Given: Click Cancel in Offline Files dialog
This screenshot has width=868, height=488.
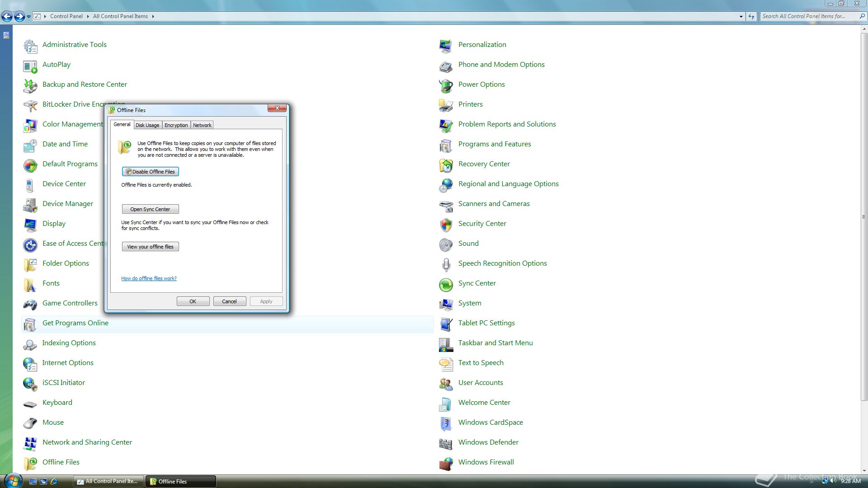Looking at the screenshot, I should pos(230,301).
